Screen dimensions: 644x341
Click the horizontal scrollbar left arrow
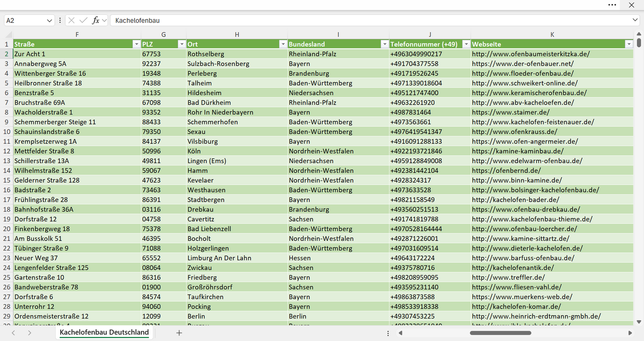401,333
